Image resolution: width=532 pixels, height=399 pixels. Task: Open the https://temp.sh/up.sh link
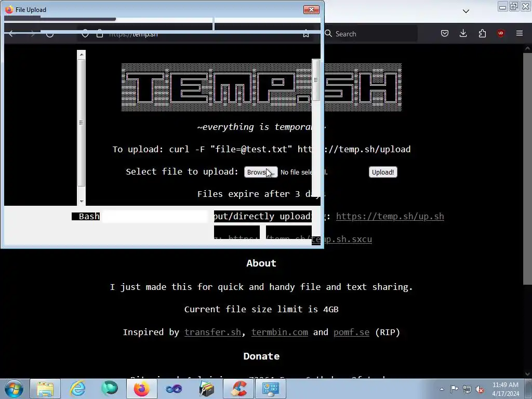390,217
